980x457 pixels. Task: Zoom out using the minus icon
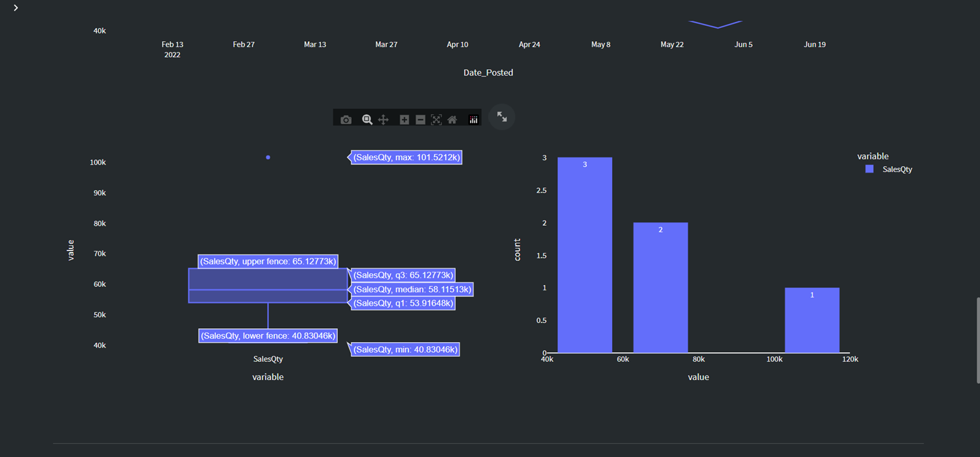point(420,119)
